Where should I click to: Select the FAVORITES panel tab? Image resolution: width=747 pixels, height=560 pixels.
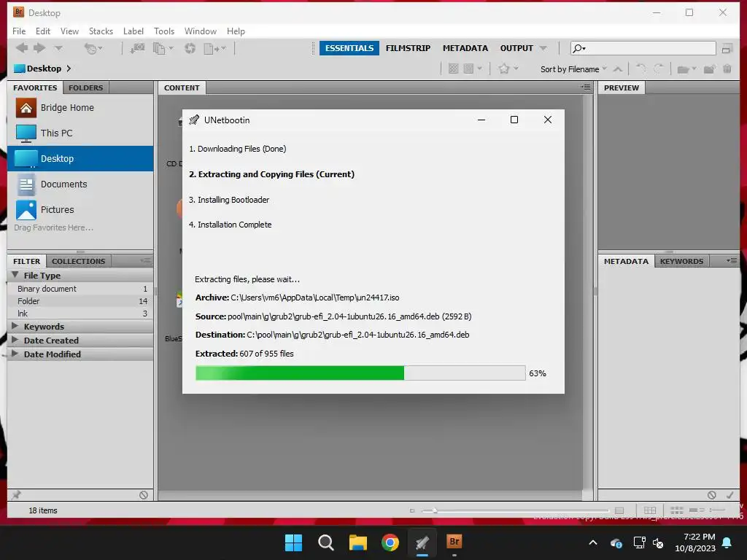pos(35,87)
